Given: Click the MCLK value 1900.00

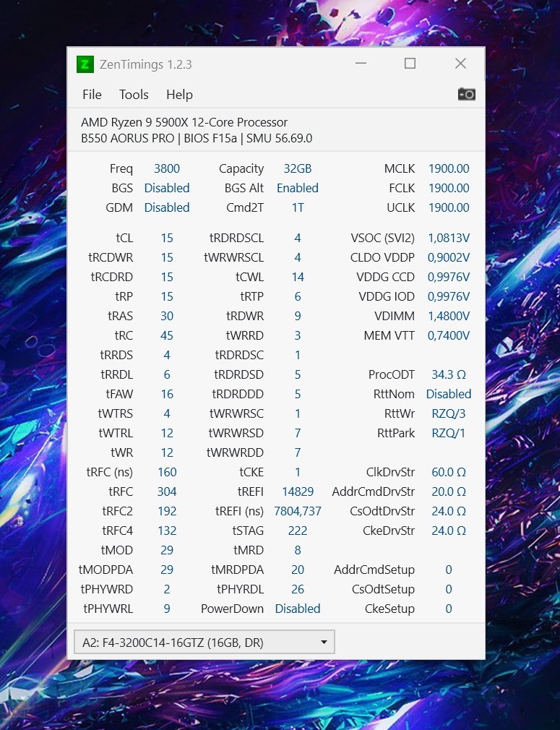Looking at the screenshot, I should [x=449, y=168].
